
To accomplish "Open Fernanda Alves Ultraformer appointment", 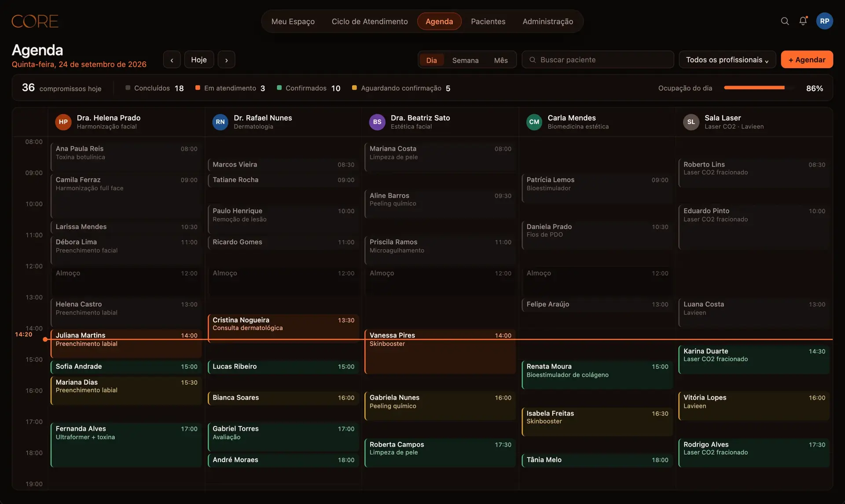I will [126, 445].
